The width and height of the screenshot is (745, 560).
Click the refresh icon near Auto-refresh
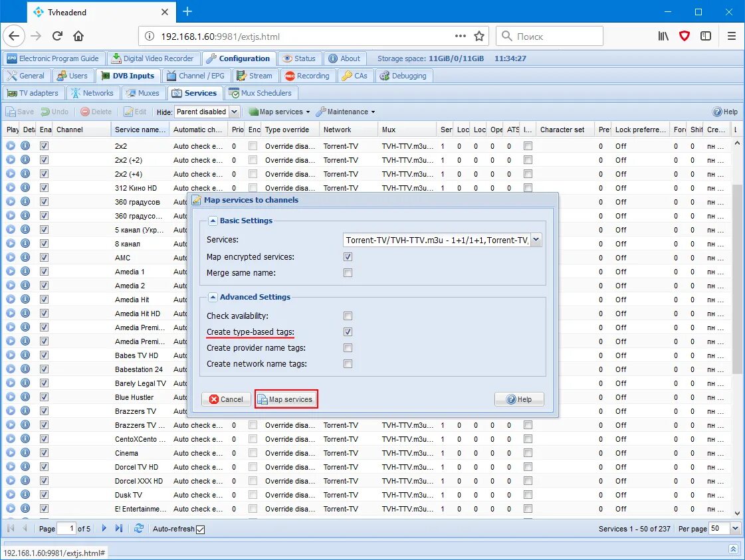(138, 529)
